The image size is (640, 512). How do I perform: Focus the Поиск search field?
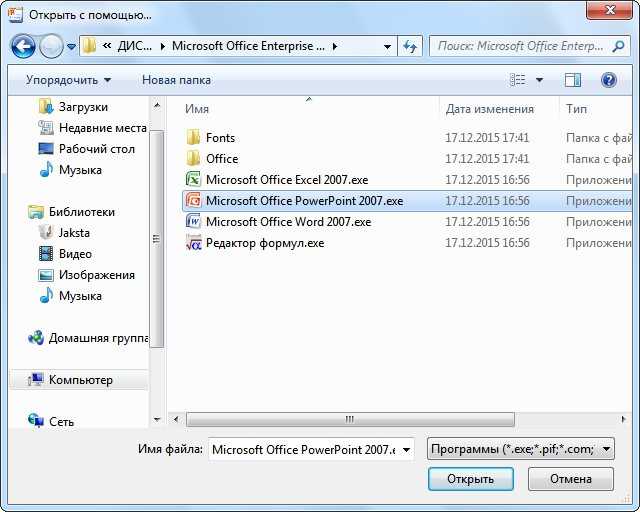coord(521,46)
